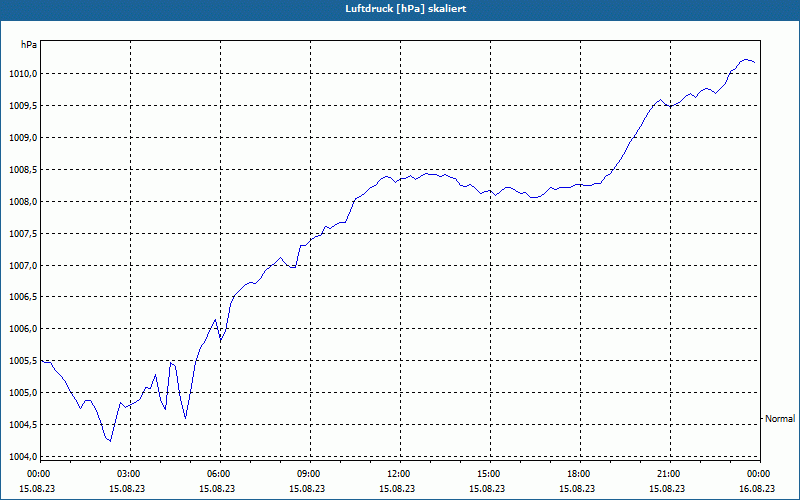This screenshot has height=500, width=800.
Task: Click the '09:00' time axis label
Action: (x=310, y=474)
